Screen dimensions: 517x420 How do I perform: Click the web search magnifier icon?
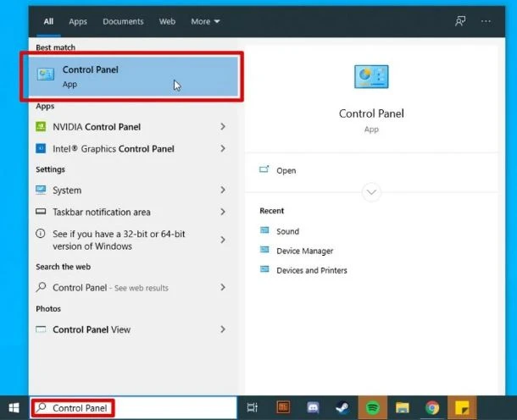[x=41, y=287]
